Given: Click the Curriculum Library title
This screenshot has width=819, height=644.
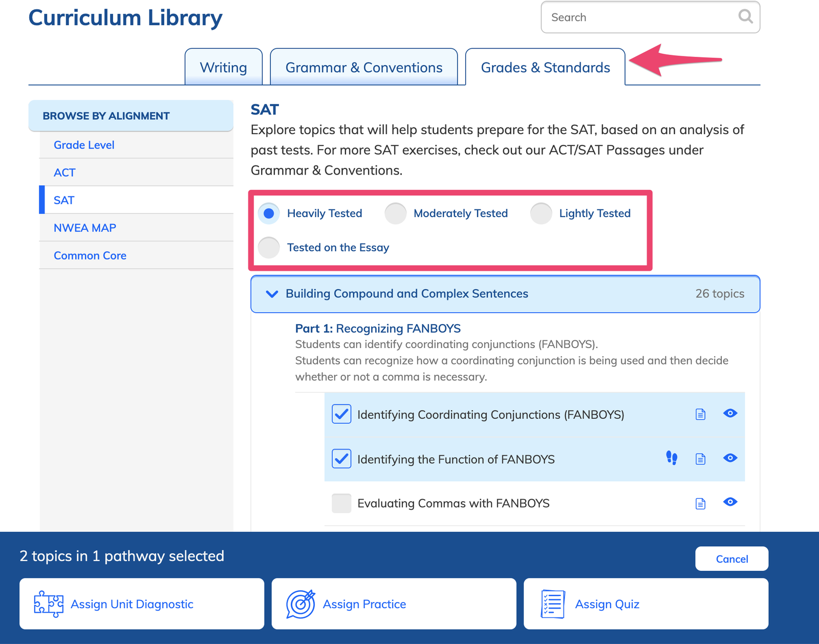Looking at the screenshot, I should 125,18.
